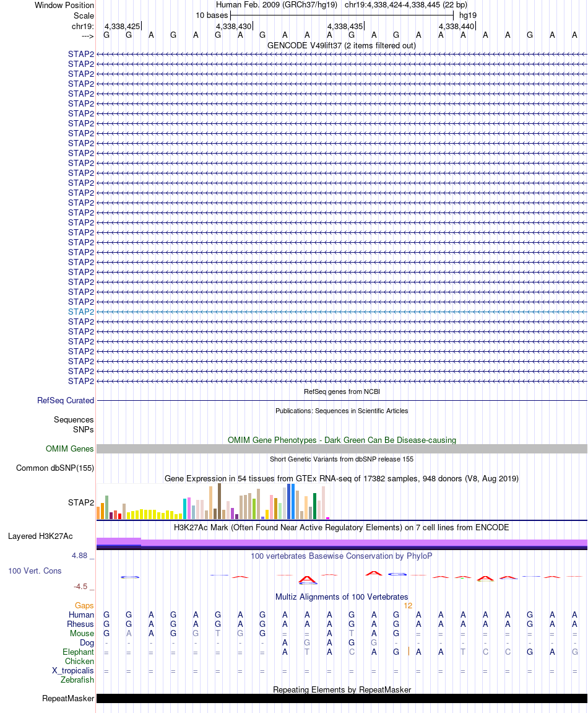Click the -4.5 PhyloP lower scale value

[80, 587]
